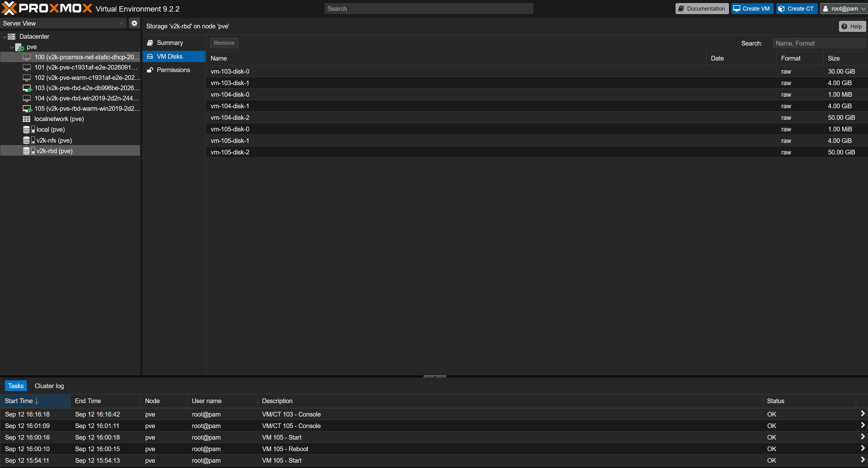Click the user icon beside root@pam
The width and height of the screenshot is (868, 468).
(x=826, y=9)
